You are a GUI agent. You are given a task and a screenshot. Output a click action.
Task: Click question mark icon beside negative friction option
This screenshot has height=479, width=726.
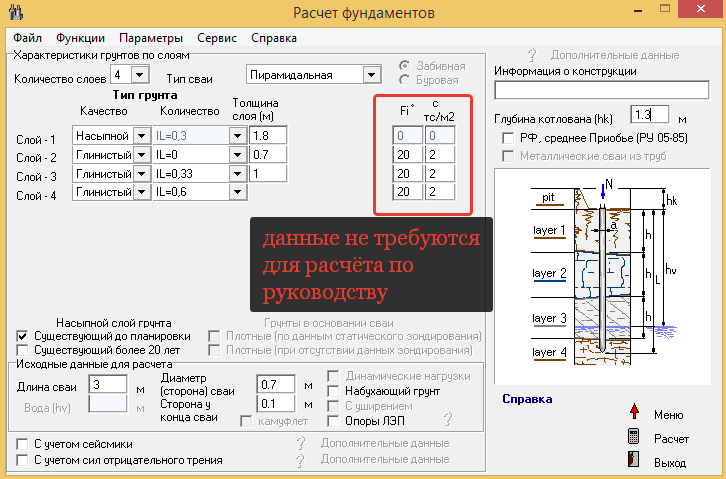298,460
